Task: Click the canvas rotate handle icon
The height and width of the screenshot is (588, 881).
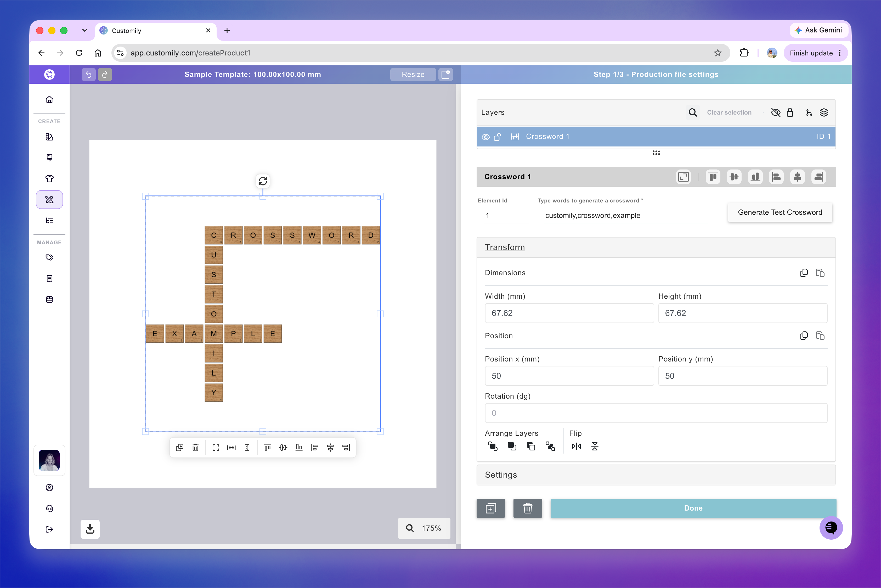Action: pyautogui.click(x=263, y=181)
